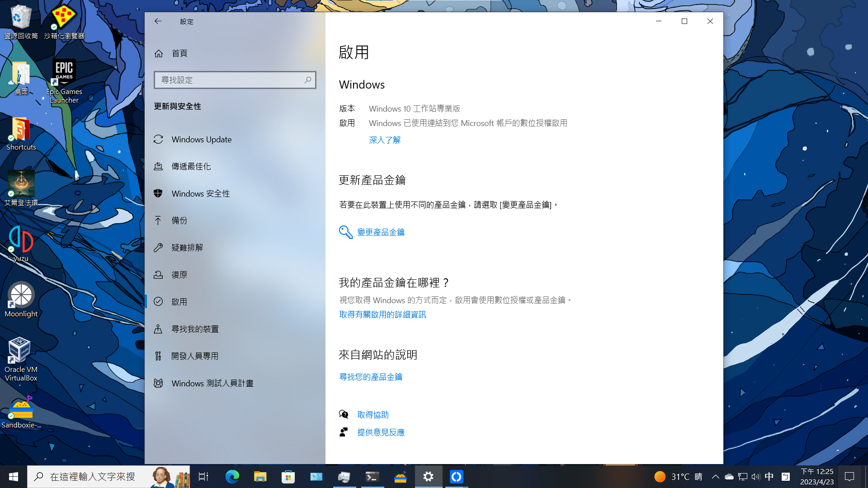Viewport: 868px width, 488px height.
Task: Open Moonlight desktop icon
Action: (21, 300)
